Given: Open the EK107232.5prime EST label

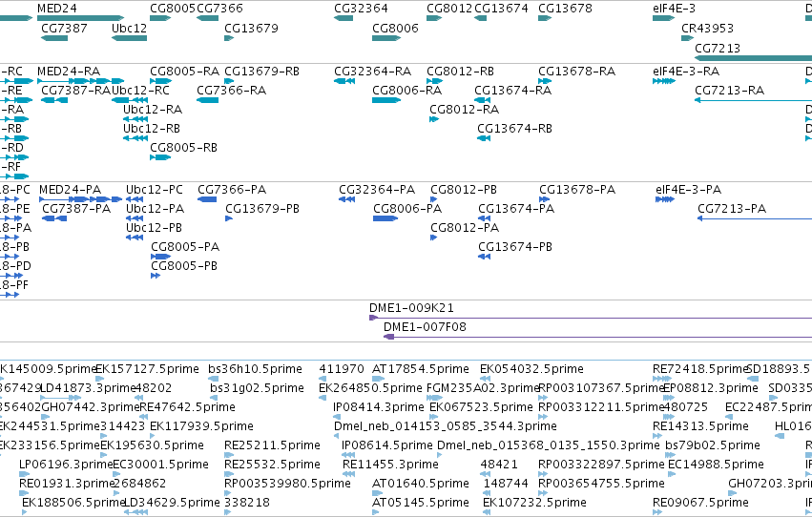Looking at the screenshot, I should tap(535, 503).
